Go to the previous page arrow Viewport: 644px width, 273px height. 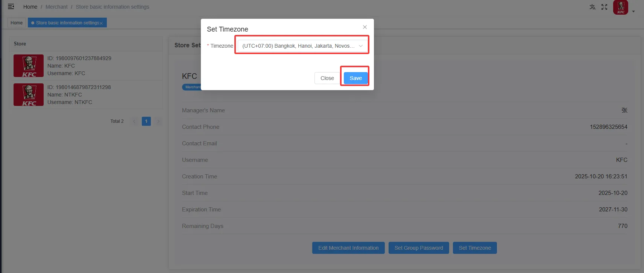click(x=134, y=121)
